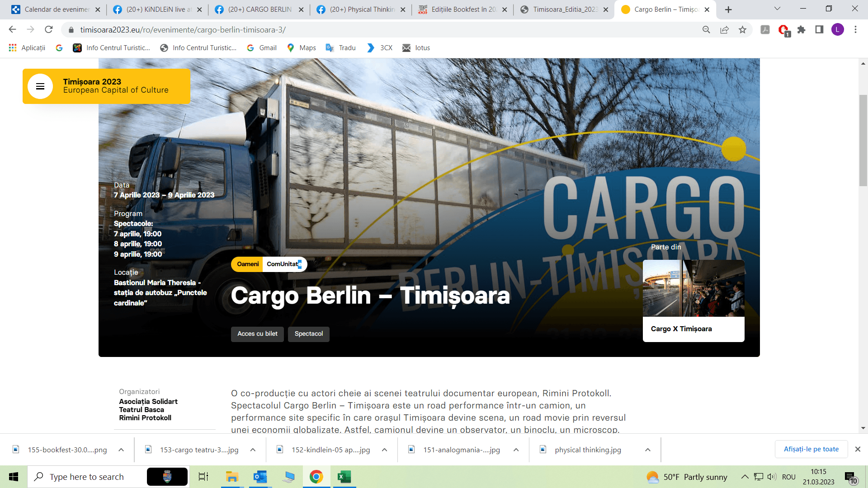Click the scrollbar down arrow
The height and width of the screenshot is (488, 868).
[863, 428]
